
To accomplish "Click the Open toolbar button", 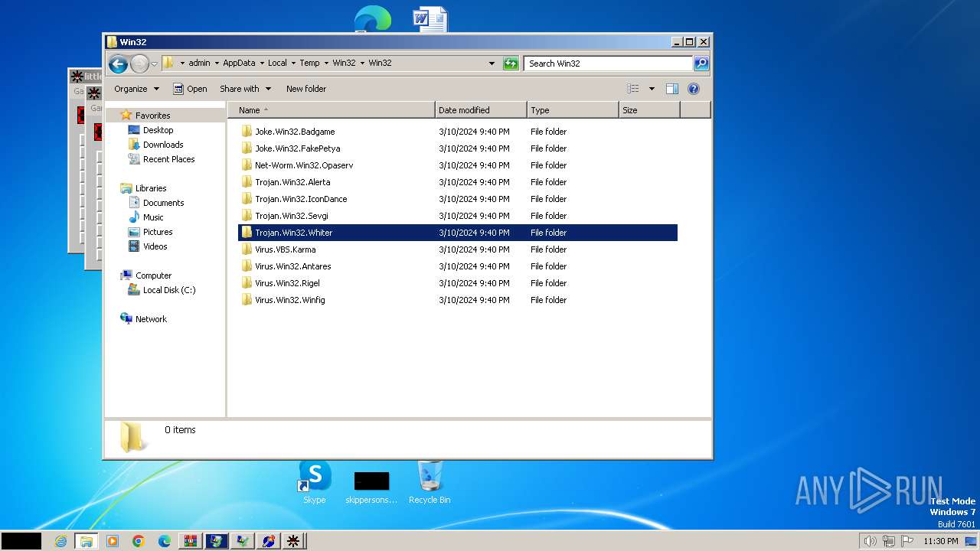I will click(x=190, y=89).
